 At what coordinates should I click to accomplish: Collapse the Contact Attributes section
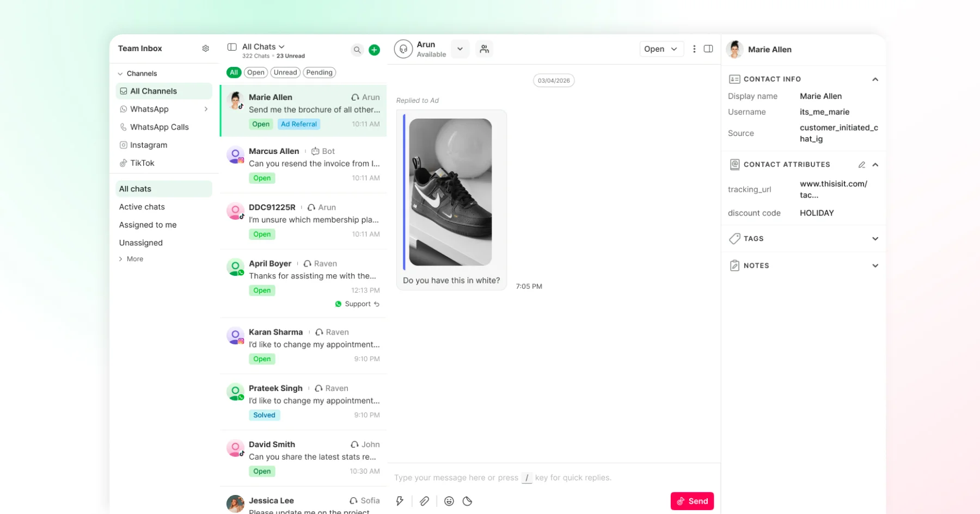875,165
